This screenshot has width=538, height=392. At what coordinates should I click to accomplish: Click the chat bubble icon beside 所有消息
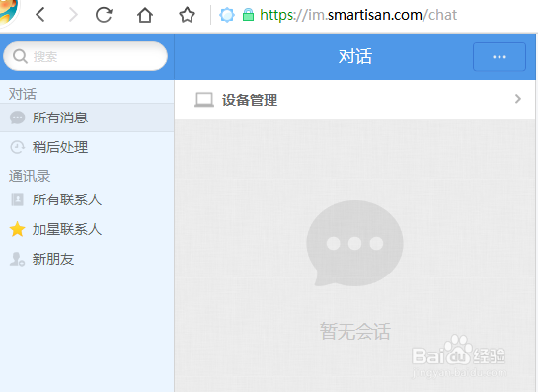click(x=17, y=118)
